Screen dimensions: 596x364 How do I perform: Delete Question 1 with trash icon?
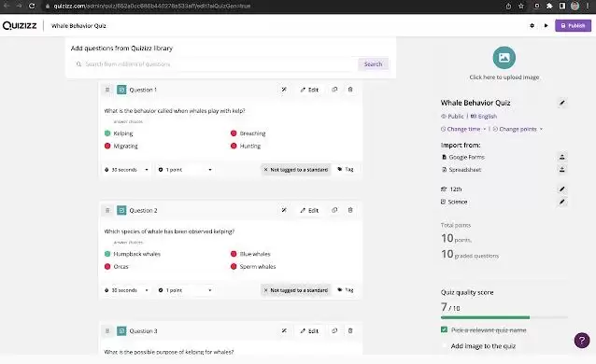[x=350, y=90]
